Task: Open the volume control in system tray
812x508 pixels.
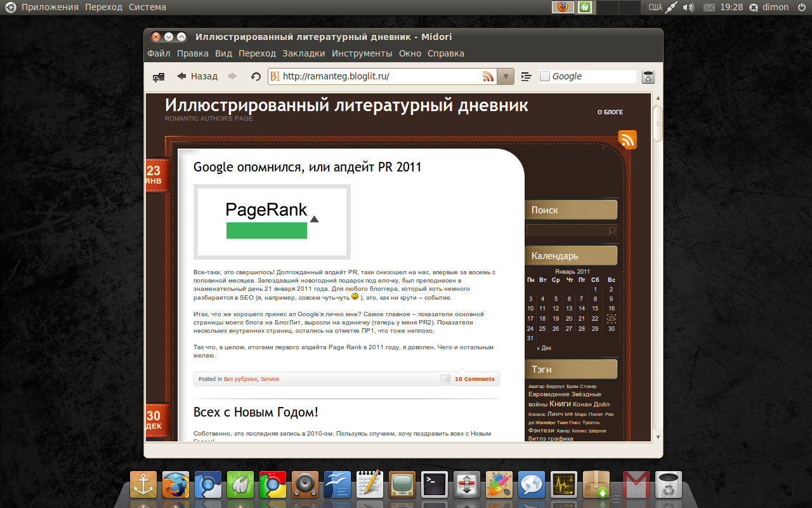Action: point(688,8)
